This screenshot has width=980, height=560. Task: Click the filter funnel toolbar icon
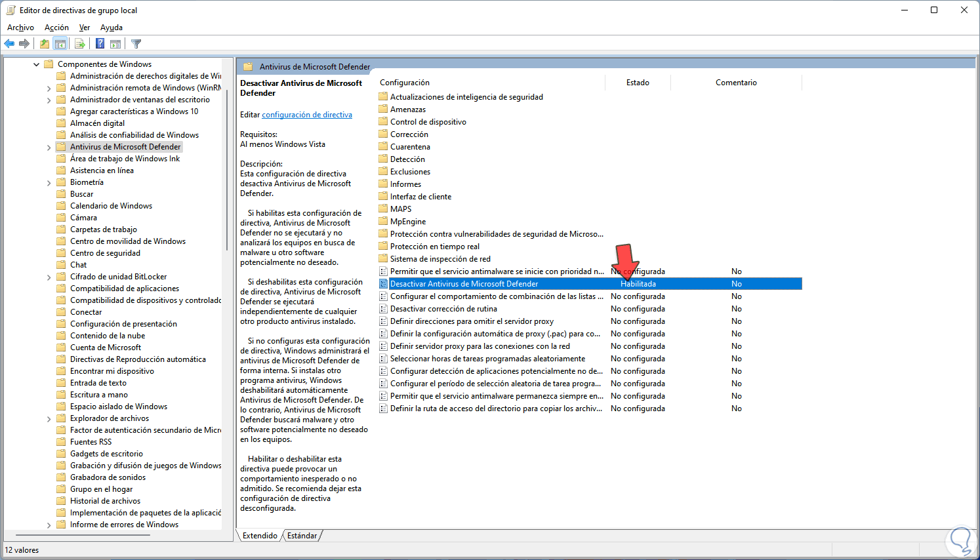coord(136,44)
